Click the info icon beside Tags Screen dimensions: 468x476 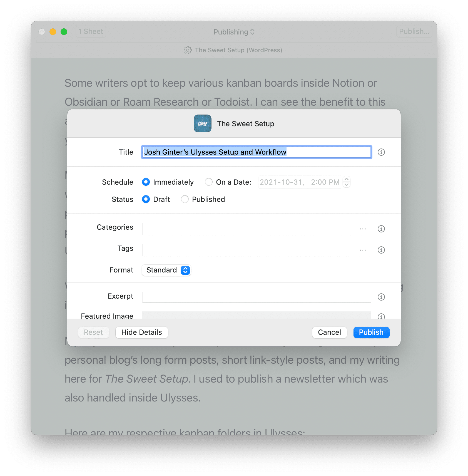(x=381, y=250)
